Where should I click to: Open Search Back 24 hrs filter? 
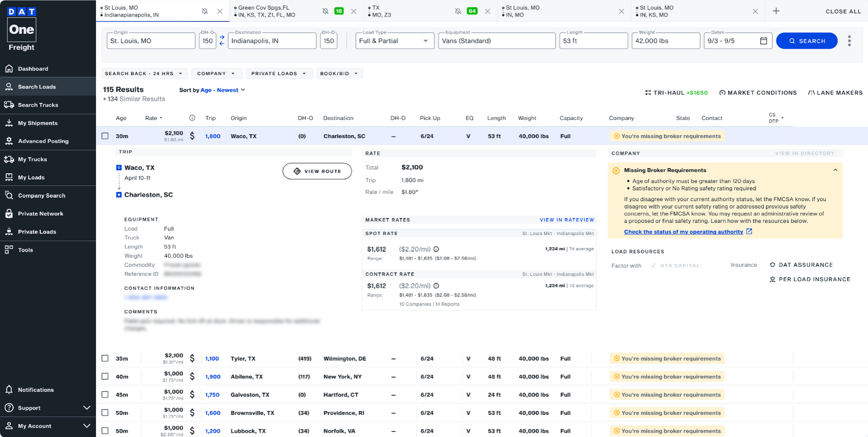[144, 73]
